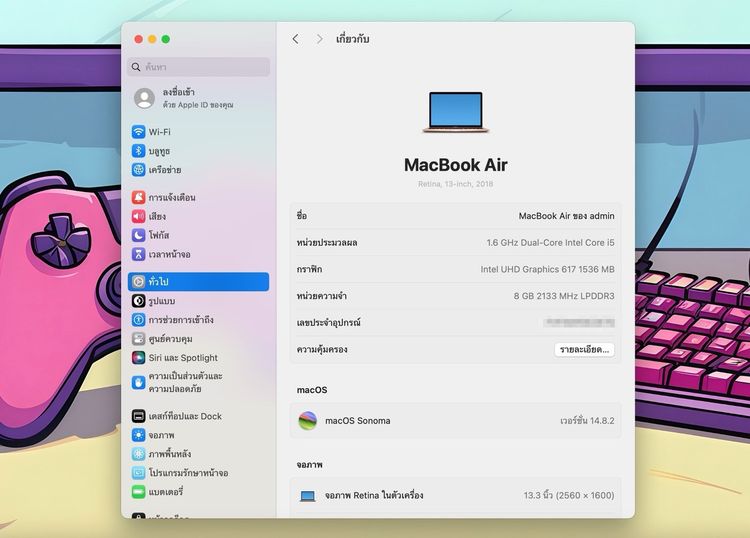Screen dimensions: 750x538
Task: Select ความเป็นส่วนตัวและความปลอดภัย sidebar label
Action: coord(185,383)
